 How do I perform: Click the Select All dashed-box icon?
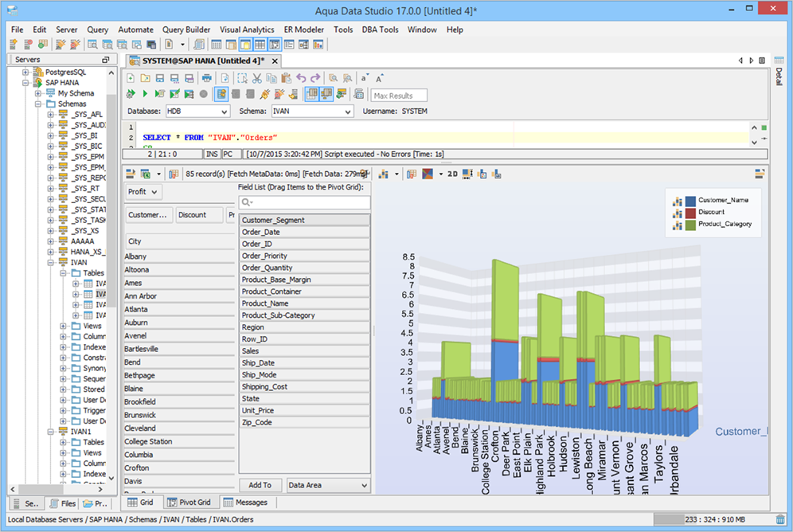click(242, 78)
